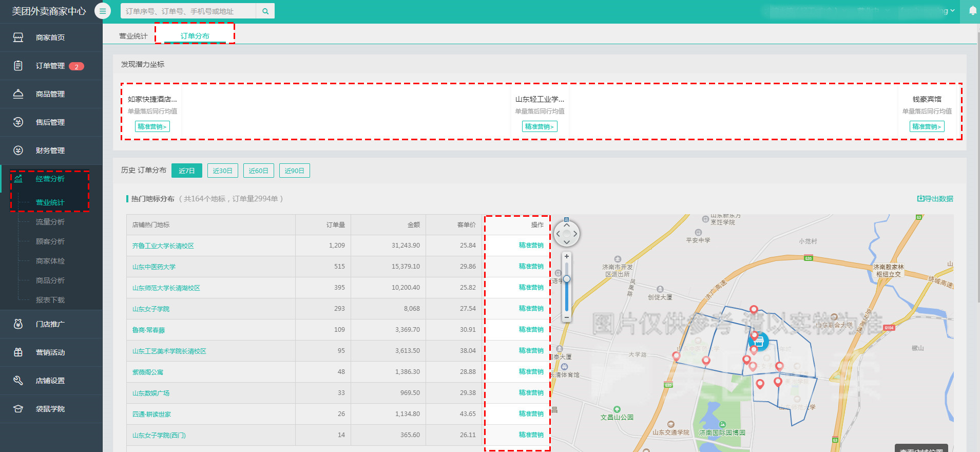Open notifications bell icon
Screen dimensions: 980x452
pos(972,11)
